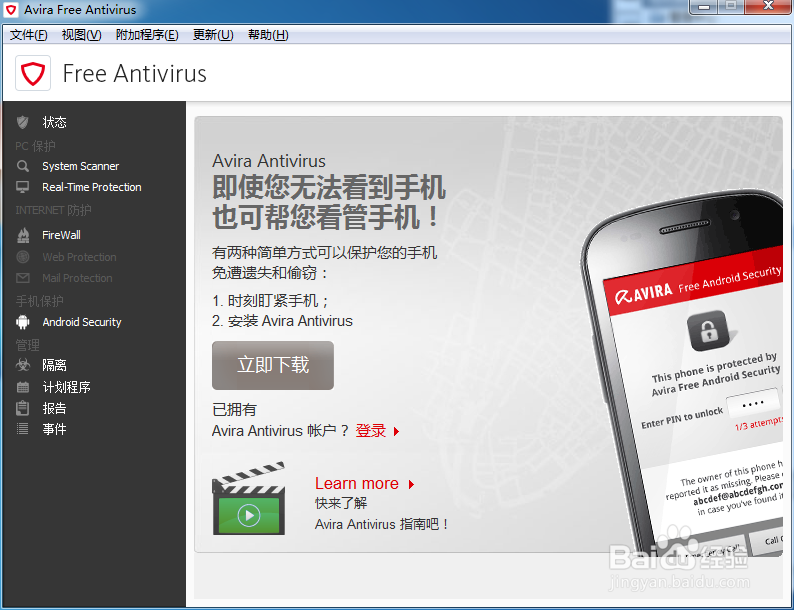
Task: Open 事件 events section
Action: coord(54,429)
